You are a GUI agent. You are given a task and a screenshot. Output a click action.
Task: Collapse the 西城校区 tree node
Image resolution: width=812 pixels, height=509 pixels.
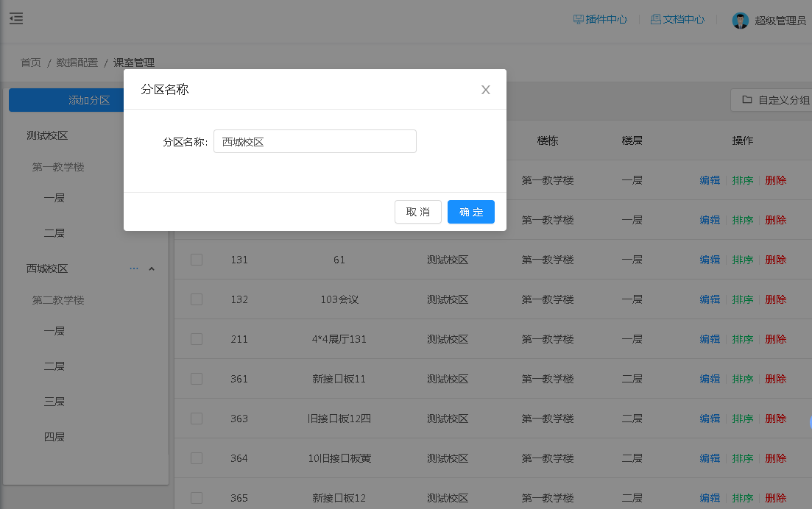coord(152,268)
